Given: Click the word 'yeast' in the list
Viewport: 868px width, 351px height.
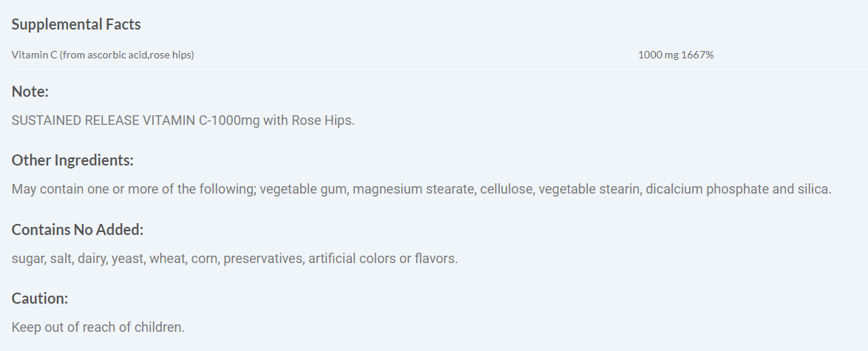Looking at the screenshot, I should tap(127, 259).
